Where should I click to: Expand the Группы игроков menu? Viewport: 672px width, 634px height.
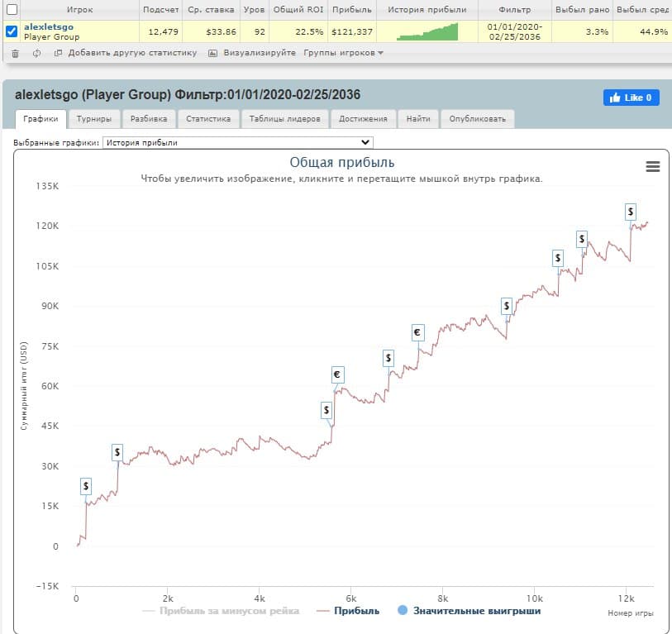click(x=343, y=53)
